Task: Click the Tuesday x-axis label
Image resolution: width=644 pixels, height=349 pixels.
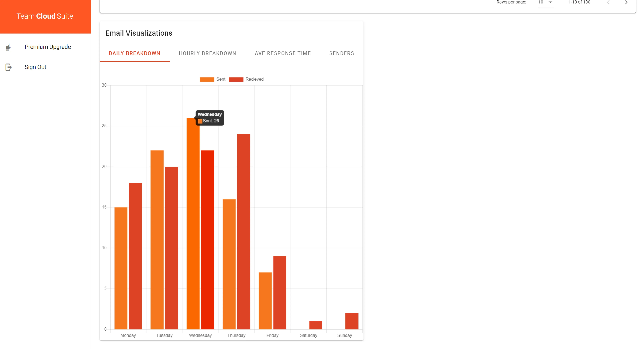Action: point(164,335)
